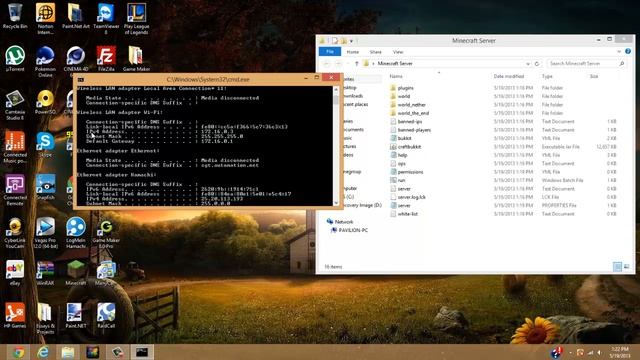The height and width of the screenshot is (360, 640).
Task: Launch Snapfish desktop shortcut
Action: point(45,187)
